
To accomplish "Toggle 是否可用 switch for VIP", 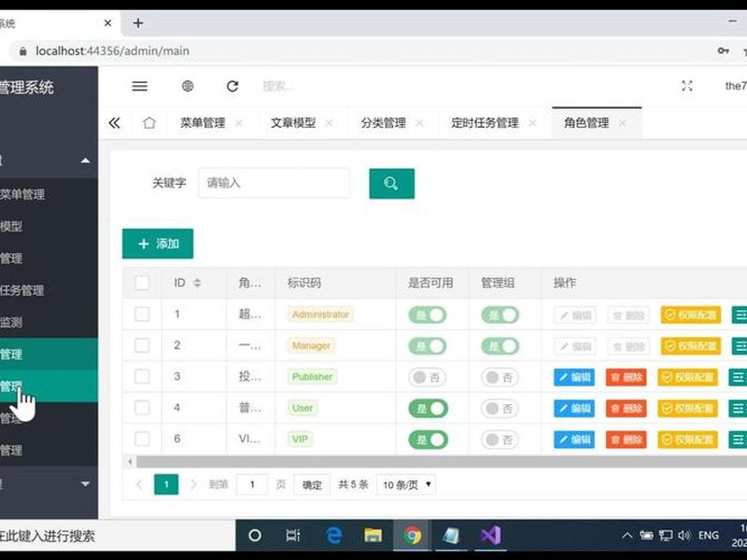I will click(x=429, y=440).
